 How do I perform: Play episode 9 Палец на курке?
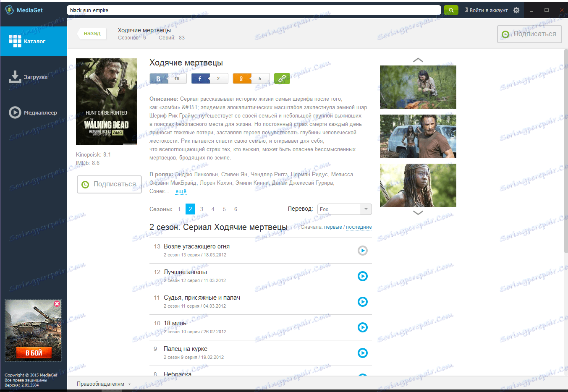[363, 353]
